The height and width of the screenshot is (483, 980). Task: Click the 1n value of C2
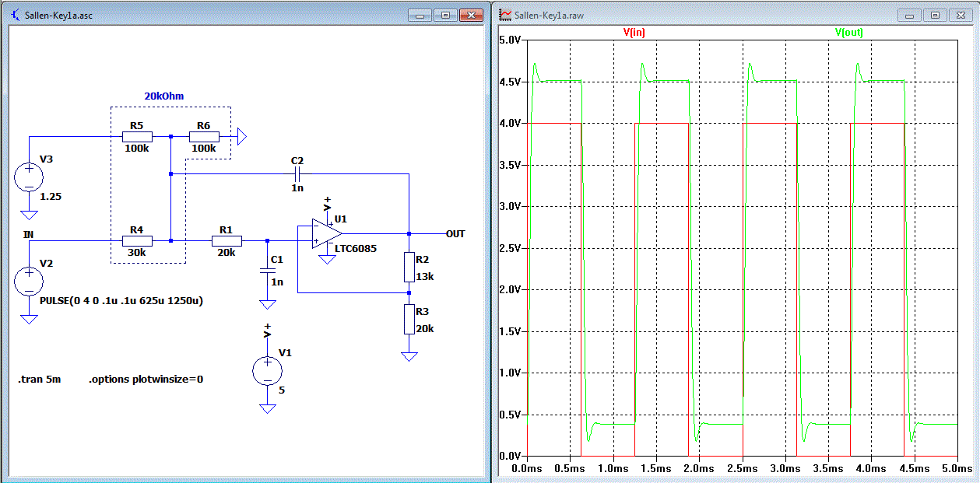tap(297, 189)
